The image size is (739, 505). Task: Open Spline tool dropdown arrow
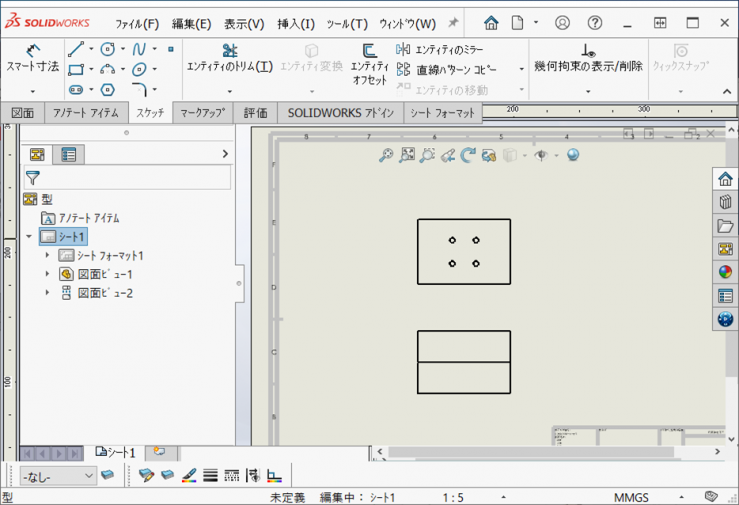click(x=155, y=49)
